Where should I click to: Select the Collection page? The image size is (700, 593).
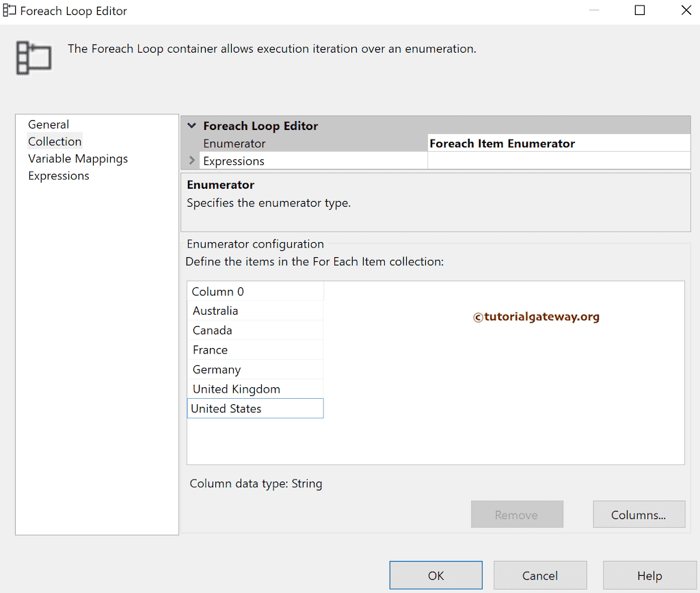(55, 142)
